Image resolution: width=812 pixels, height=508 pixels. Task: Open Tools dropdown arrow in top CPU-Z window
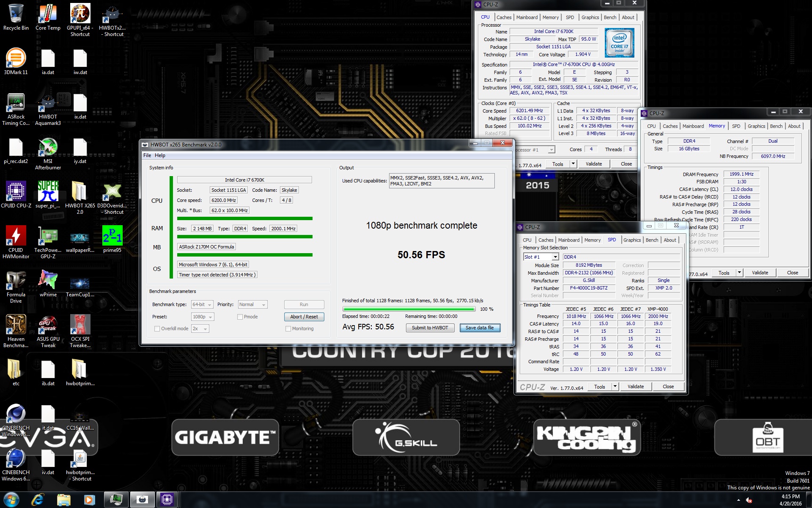(573, 164)
